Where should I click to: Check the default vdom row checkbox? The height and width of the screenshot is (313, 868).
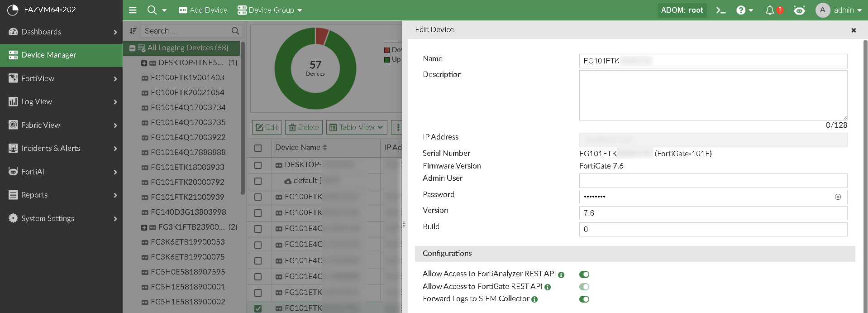pos(258,181)
